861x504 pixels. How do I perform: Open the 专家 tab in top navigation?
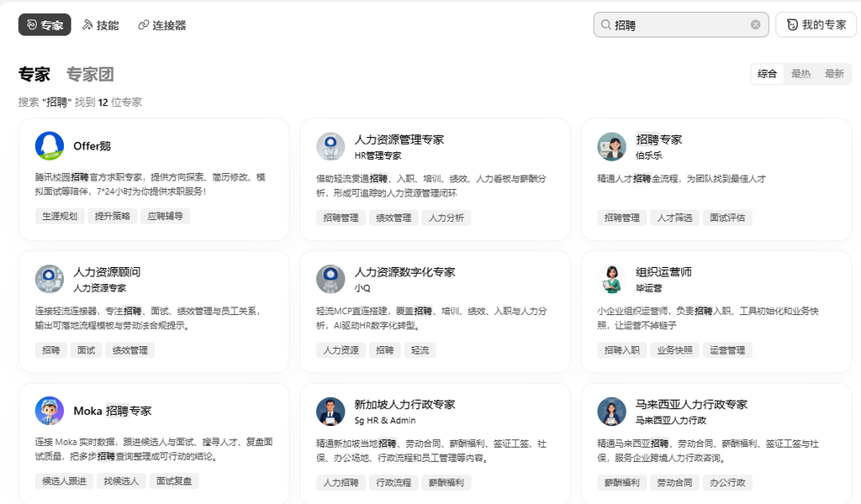(x=45, y=24)
